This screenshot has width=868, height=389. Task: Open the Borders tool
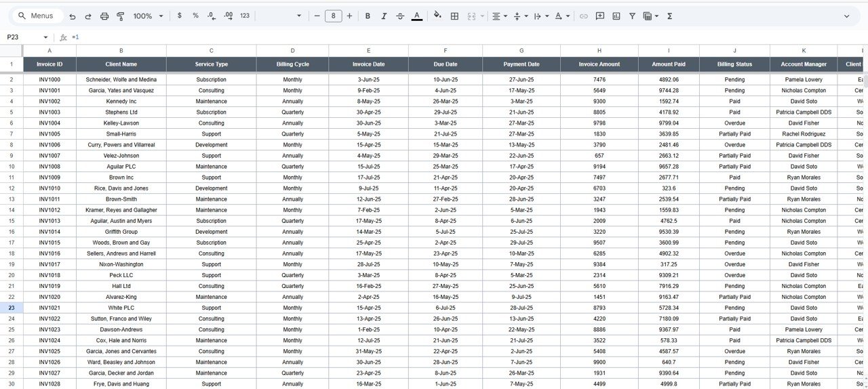coord(455,16)
